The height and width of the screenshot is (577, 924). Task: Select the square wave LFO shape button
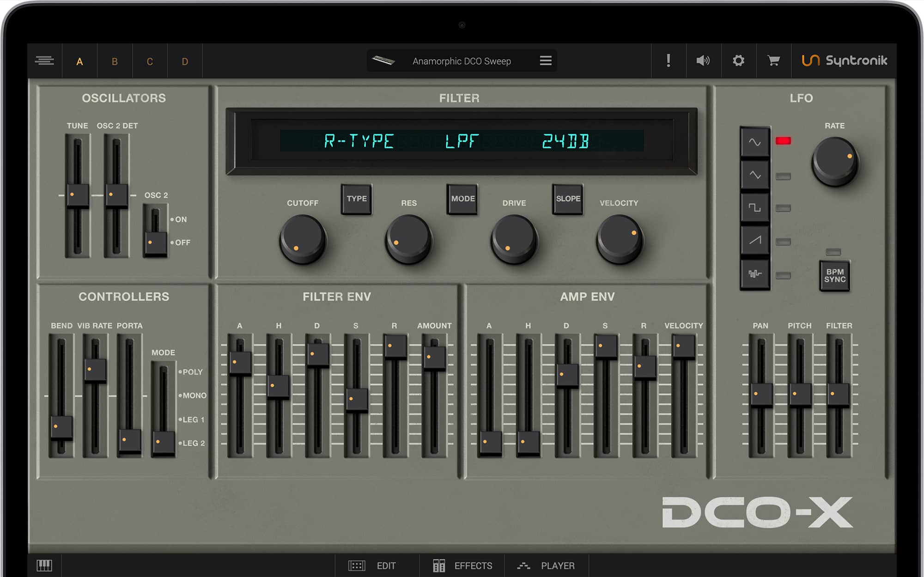pos(754,208)
